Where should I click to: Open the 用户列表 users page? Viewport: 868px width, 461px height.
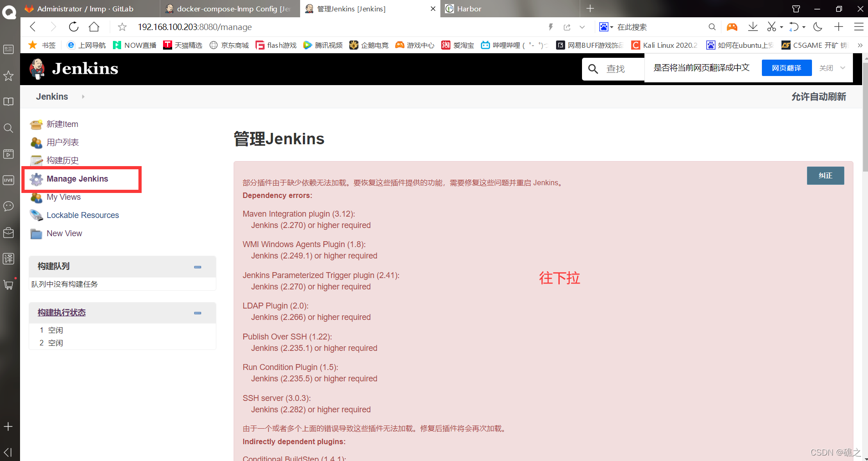[x=63, y=142]
